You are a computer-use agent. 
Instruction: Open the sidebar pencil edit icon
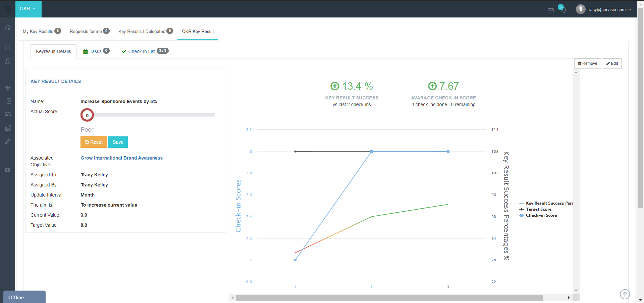(8, 141)
